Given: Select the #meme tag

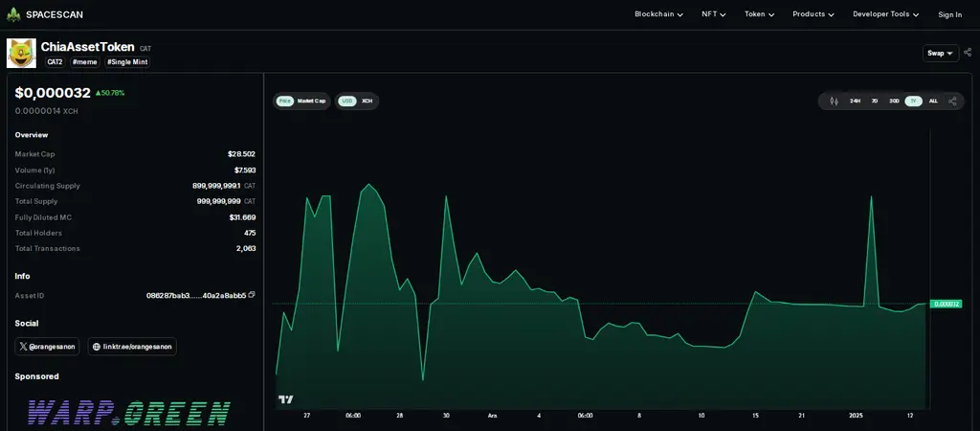Looking at the screenshot, I should 84,62.
